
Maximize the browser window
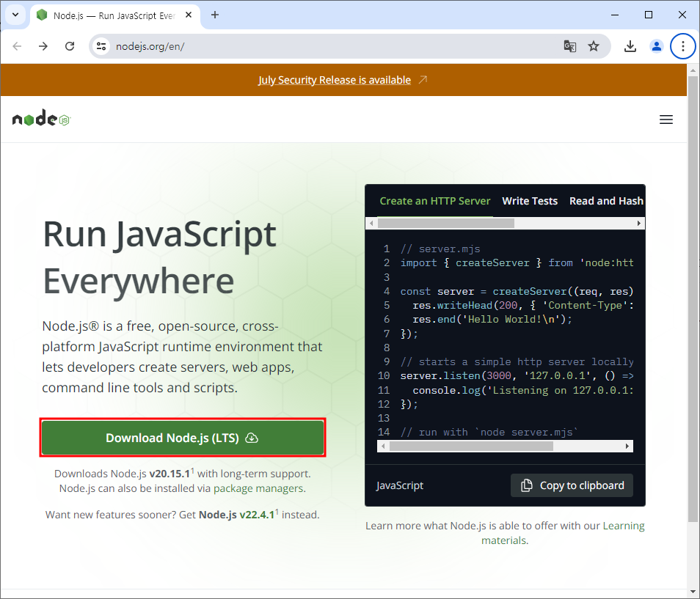(649, 15)
